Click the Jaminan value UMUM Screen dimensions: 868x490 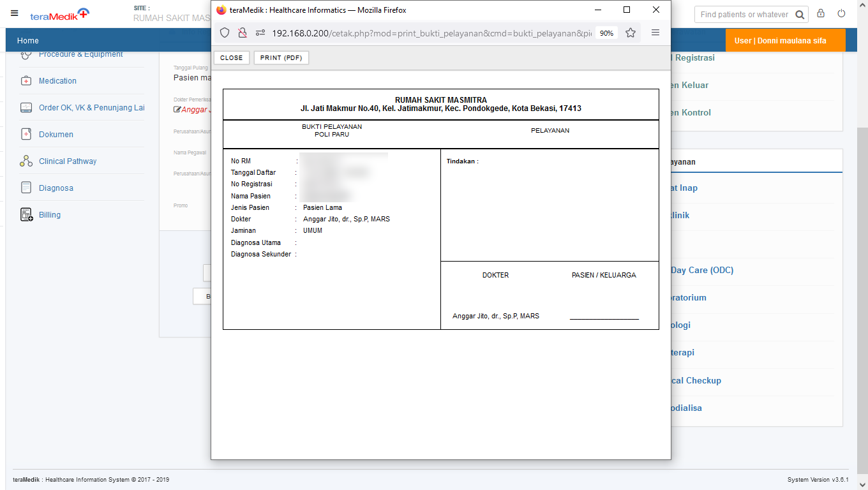point(313,230)
